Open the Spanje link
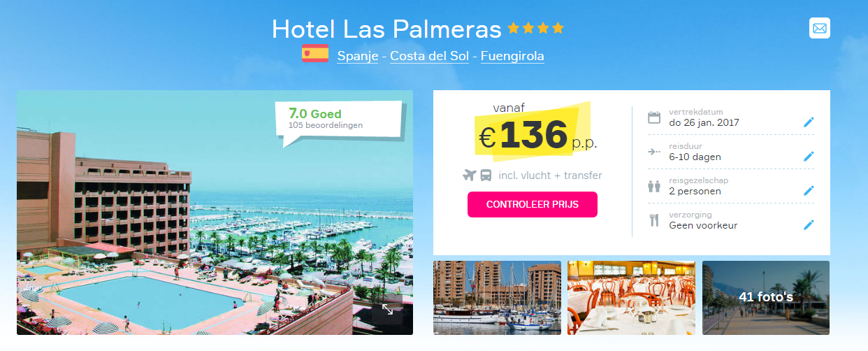The height and width of the screenshot is (351, 868). [358, 56]
